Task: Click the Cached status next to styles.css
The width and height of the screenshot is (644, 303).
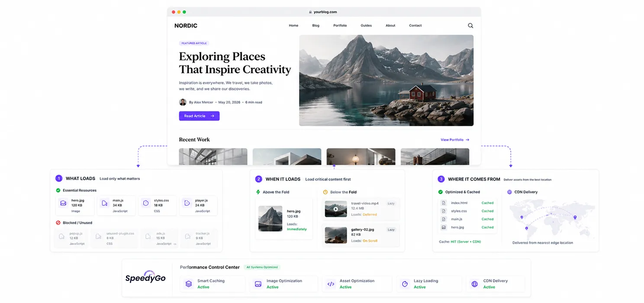Action: click(487, 211)
